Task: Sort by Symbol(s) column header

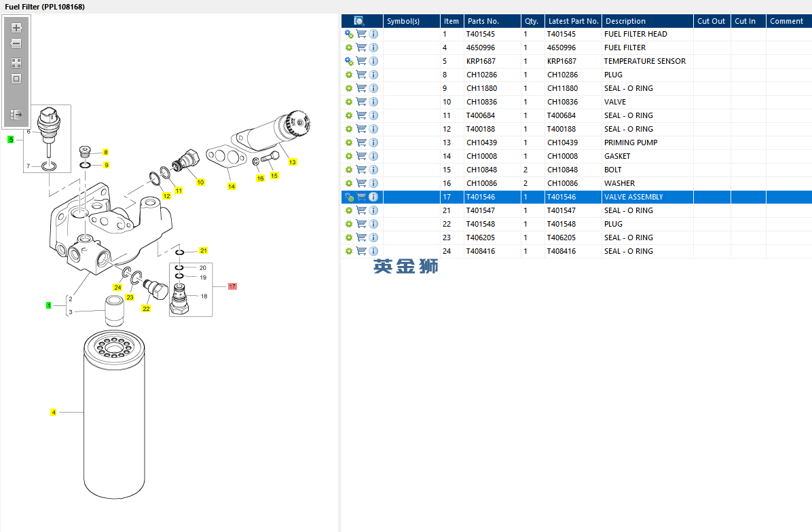Action: coord(411,21)
